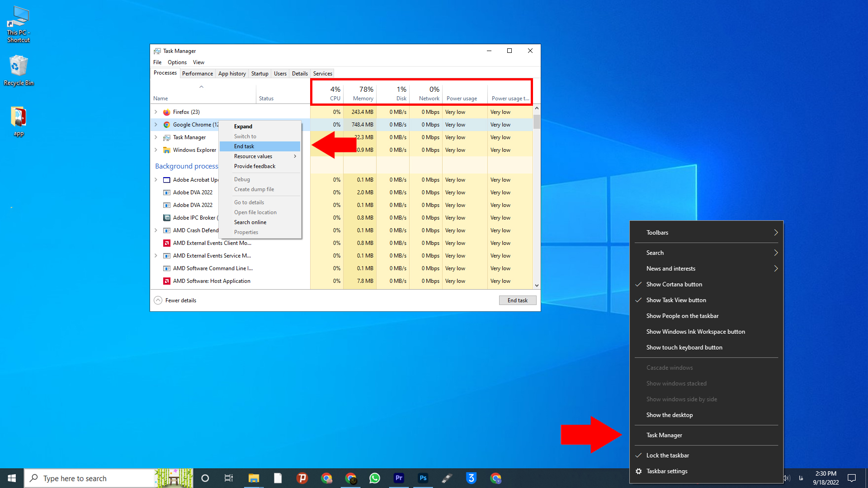
Task: Open Task View from the taskbar
Action: [x=229, y=478]
